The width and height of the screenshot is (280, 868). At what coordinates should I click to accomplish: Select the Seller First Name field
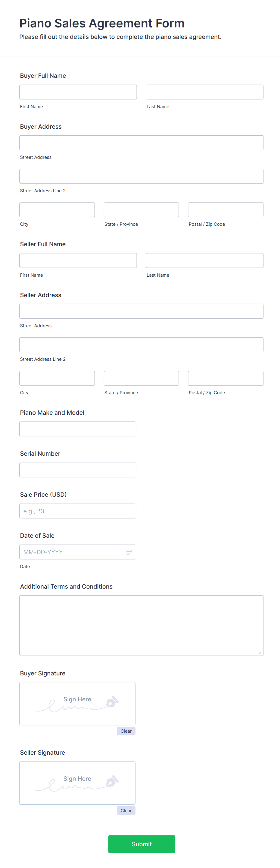point(78,260)
